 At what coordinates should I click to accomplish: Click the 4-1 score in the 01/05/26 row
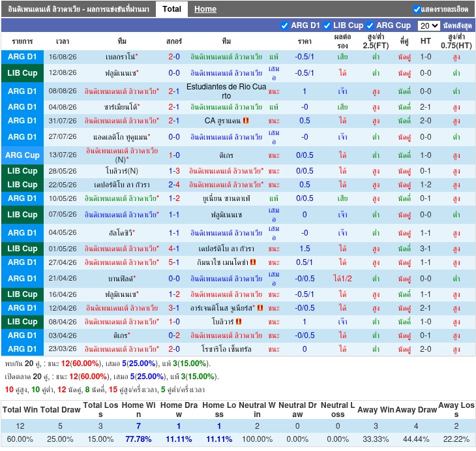pos(174,249)
